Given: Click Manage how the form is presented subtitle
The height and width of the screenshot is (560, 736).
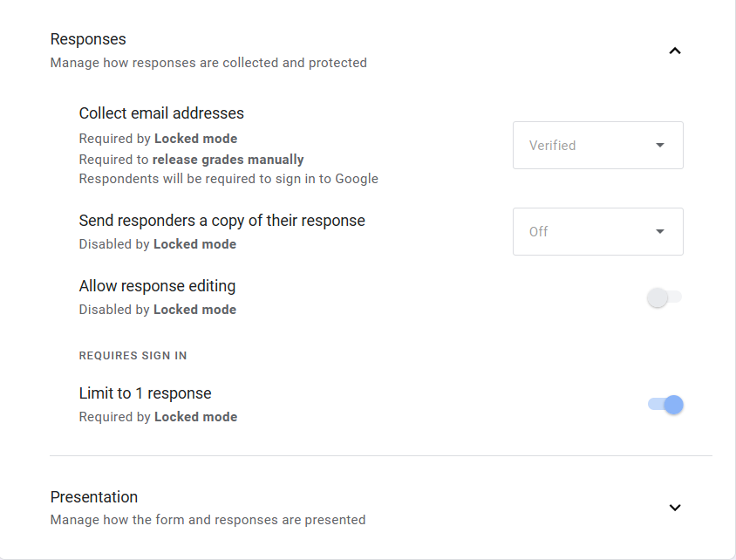Looking at the screenshot, I should pyautogui.click(x=208, y=520).
